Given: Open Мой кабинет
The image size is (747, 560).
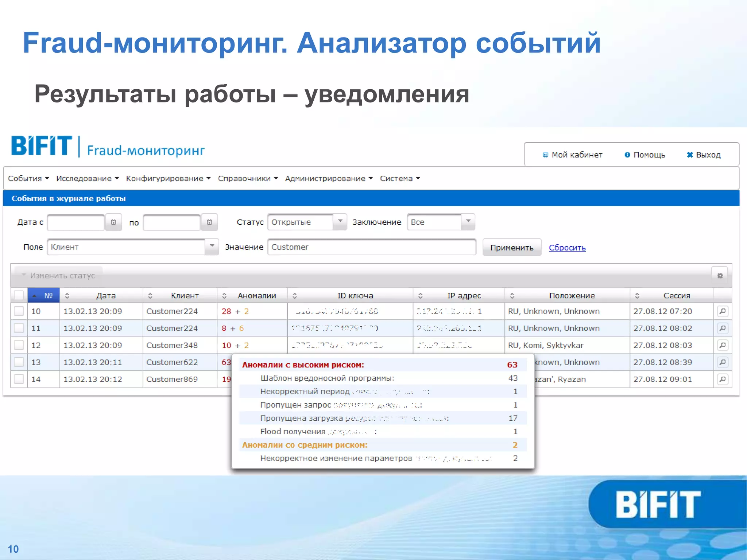Looking at the screenshot, I should point(572,155).
